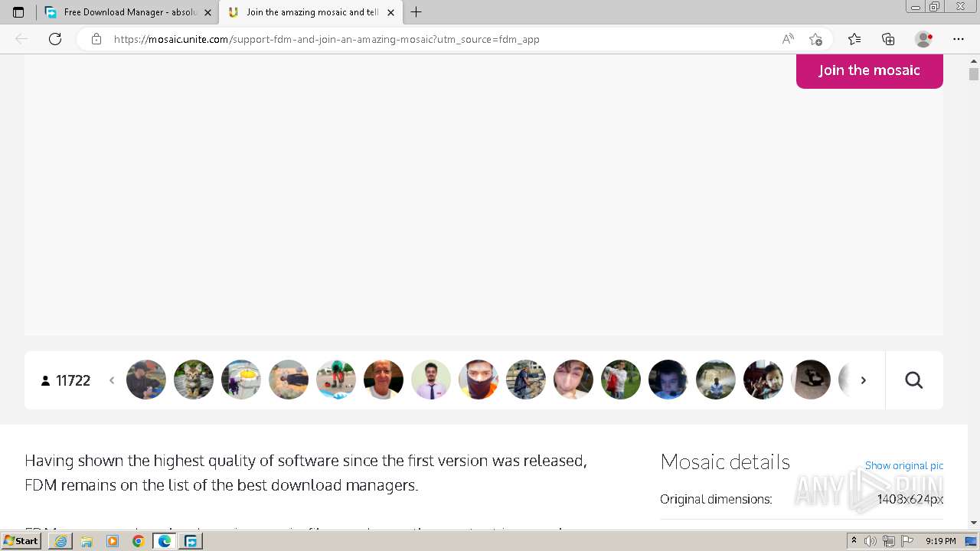Screen dimensions: 980x551
Task: View site information lock icon
Action: click(96, 39)
